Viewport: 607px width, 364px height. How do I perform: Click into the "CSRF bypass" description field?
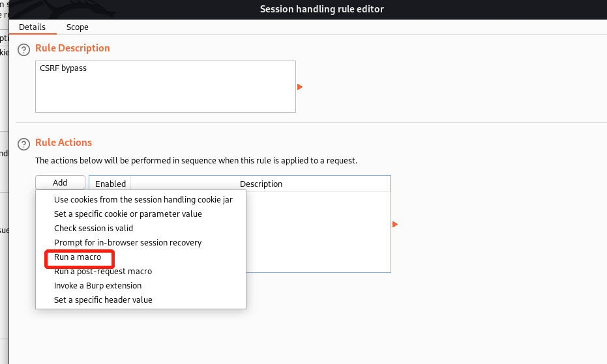(x=165, y=87)
